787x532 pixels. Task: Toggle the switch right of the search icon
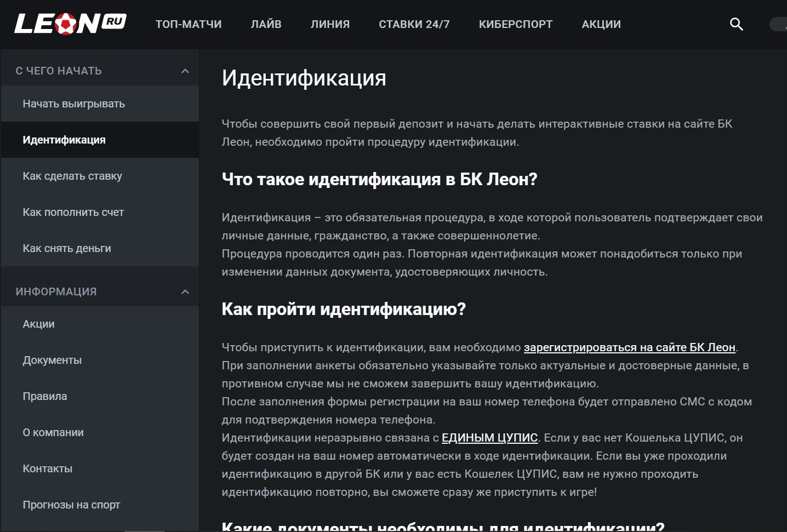click(x=778, y=24)
